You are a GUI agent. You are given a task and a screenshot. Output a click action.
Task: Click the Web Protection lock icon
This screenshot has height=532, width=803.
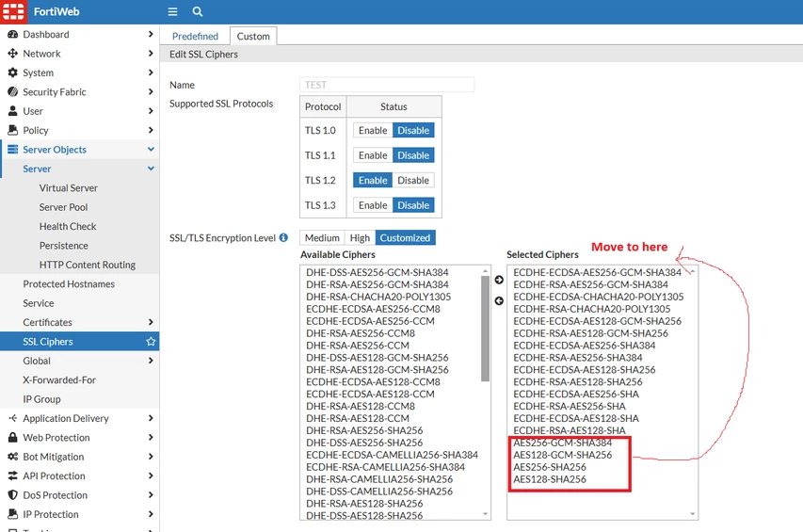click(13, 437)
